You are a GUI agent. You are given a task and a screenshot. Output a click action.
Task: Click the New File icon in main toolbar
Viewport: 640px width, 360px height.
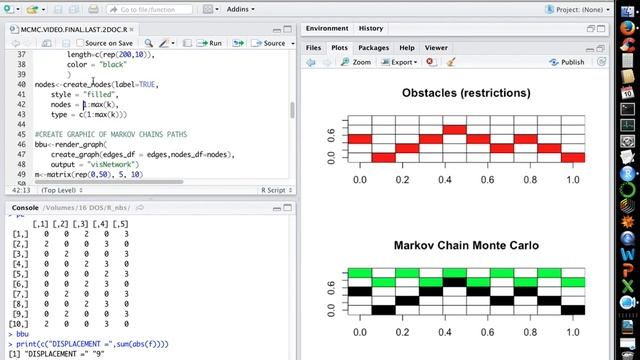coord(8,9)
